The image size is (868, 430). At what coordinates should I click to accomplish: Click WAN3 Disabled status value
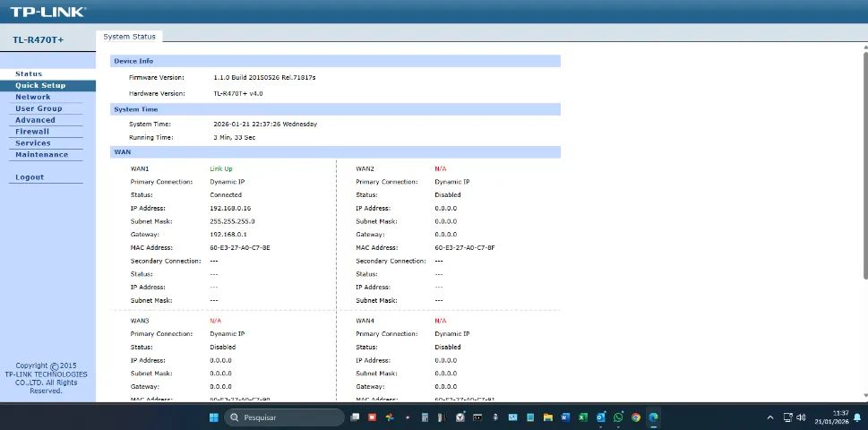pyautogui.click(x=222, y=347)
